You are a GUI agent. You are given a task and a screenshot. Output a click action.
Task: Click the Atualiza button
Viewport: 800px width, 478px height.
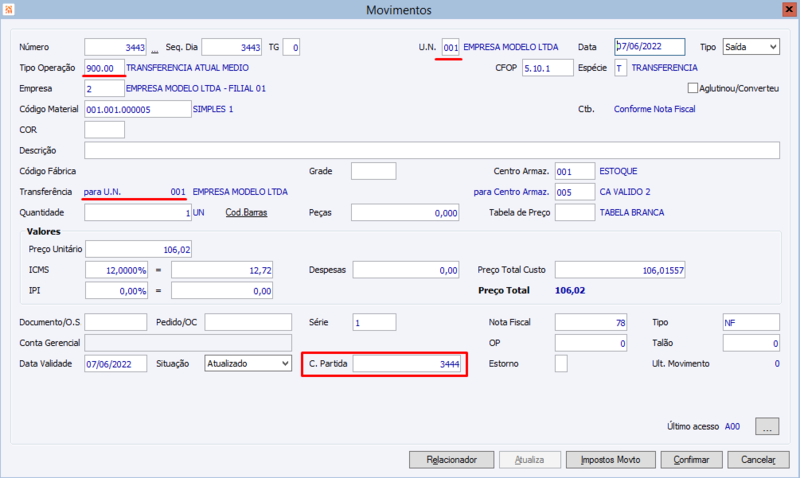530,460
